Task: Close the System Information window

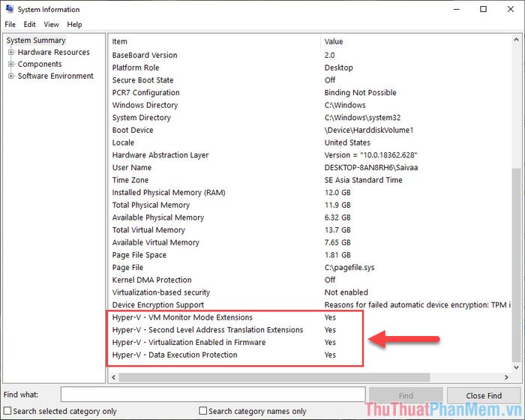Action: pyautogui.click(x=511, y=9)
